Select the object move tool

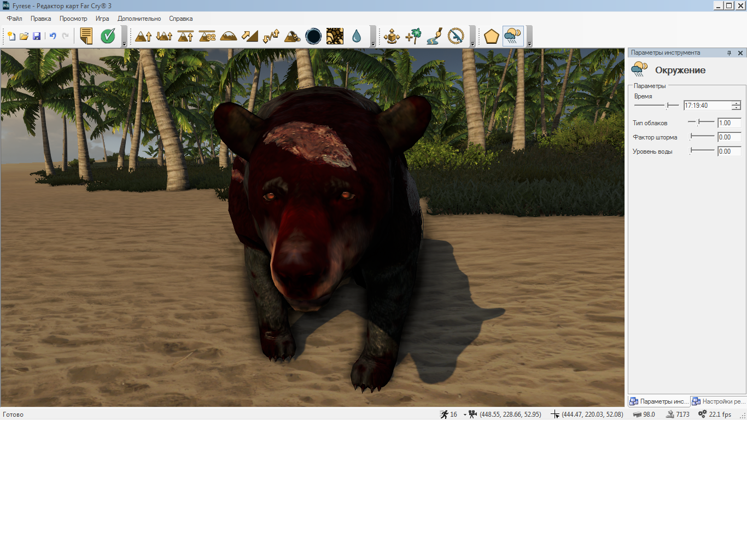[x=392, y=36]
